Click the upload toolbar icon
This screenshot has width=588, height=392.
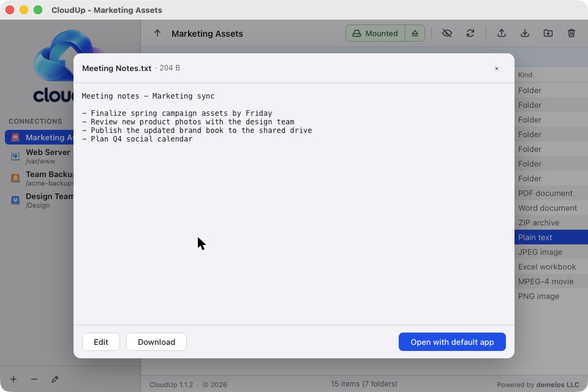tap(502, 34)
